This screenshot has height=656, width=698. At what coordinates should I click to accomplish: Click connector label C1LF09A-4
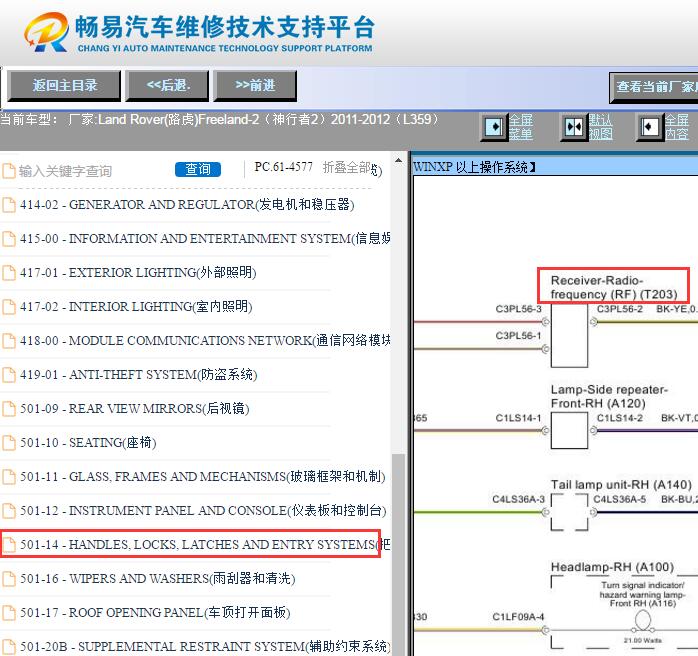[x=518, y=616]
